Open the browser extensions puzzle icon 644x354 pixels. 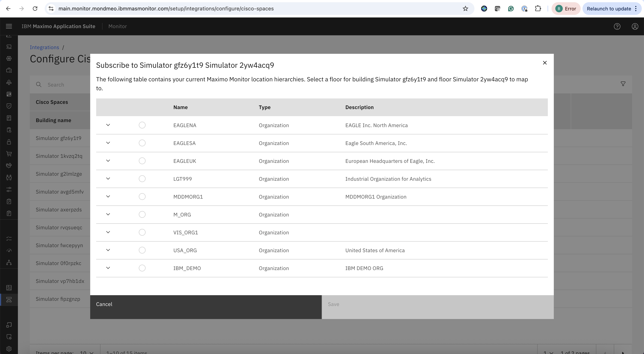[538, 9]
